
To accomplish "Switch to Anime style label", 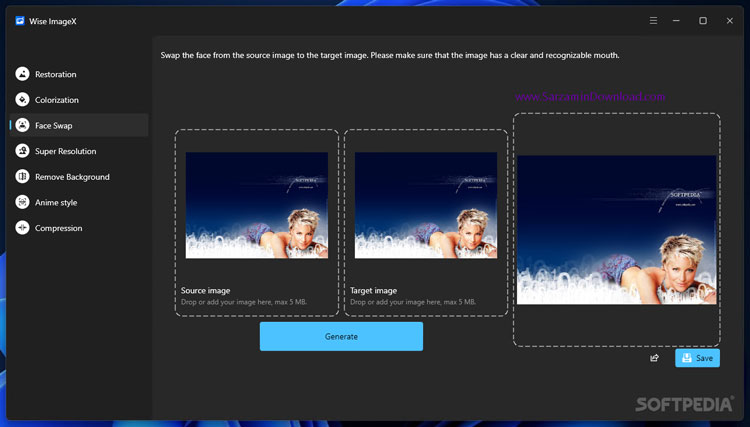I will click(x=56, y=203).
